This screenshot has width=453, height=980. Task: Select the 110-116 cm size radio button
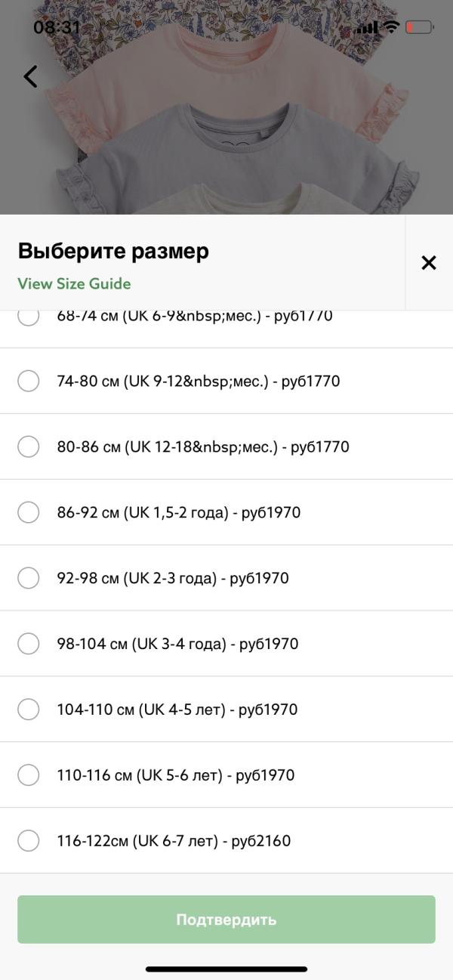click(x=29, y=775)
